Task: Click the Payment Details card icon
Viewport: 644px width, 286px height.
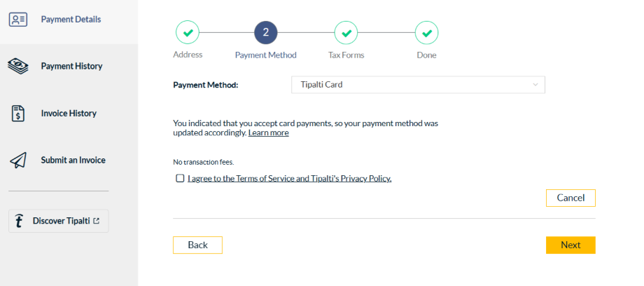Action: pyautogui.click(x=18, y=19)
